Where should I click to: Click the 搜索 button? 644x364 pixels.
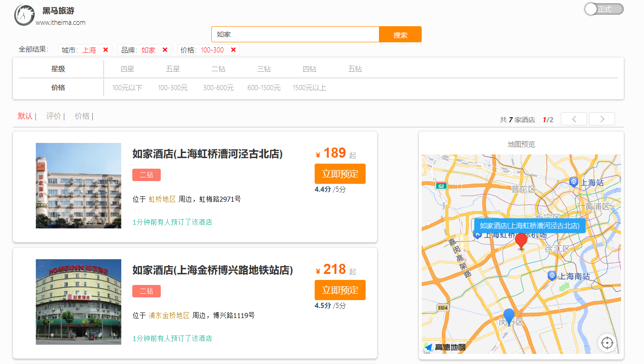400,34
